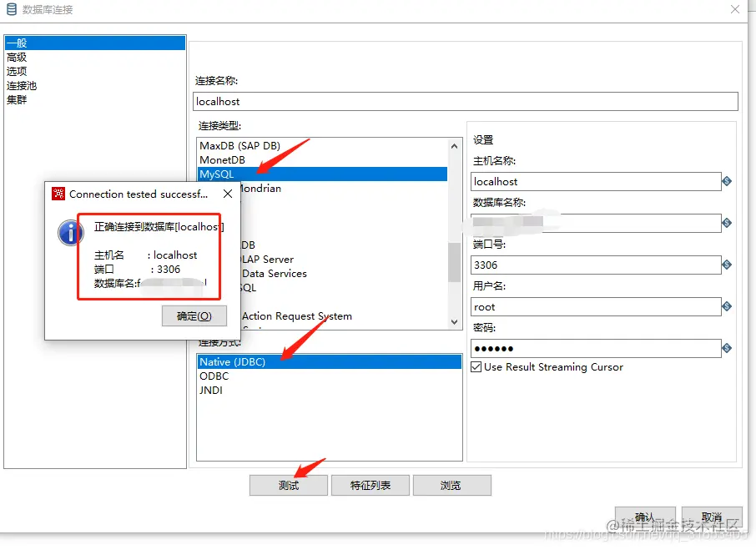
Task: Click the variable icon beside database name field
Action: (727, 223)
